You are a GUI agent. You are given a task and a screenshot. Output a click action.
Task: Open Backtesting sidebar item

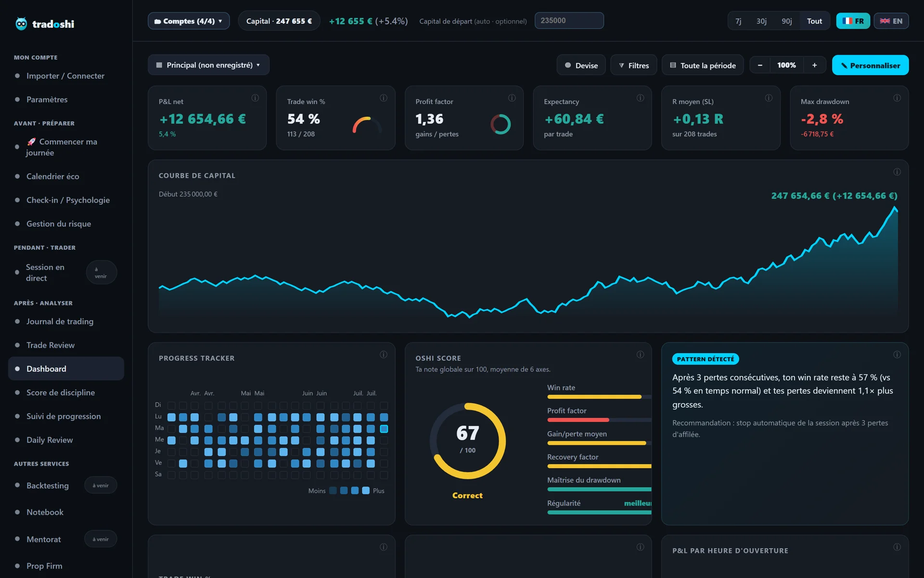point(66,485)
